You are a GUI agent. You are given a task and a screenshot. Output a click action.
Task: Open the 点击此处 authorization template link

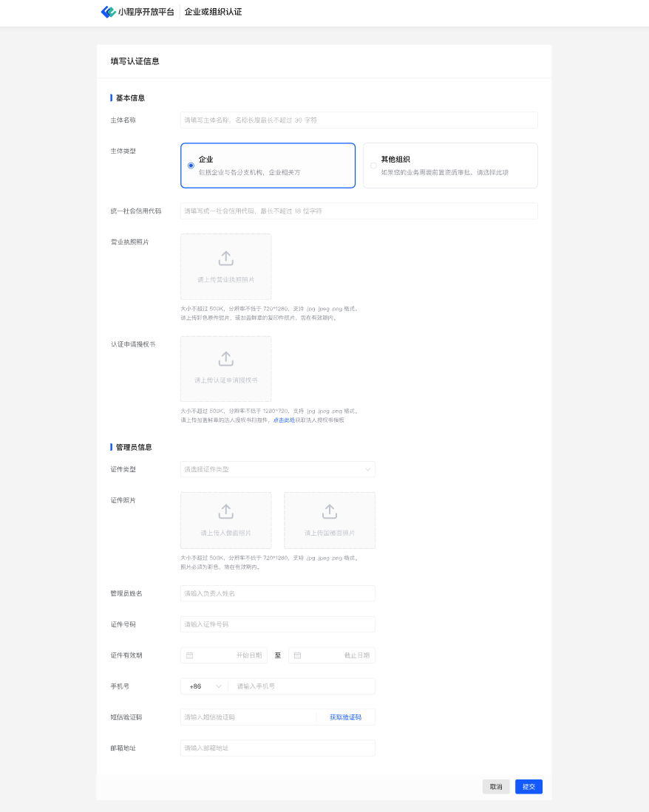click(284, 420)
